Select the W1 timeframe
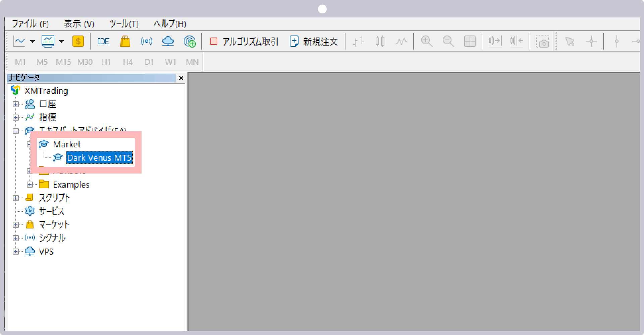 [x=170, y=62]
